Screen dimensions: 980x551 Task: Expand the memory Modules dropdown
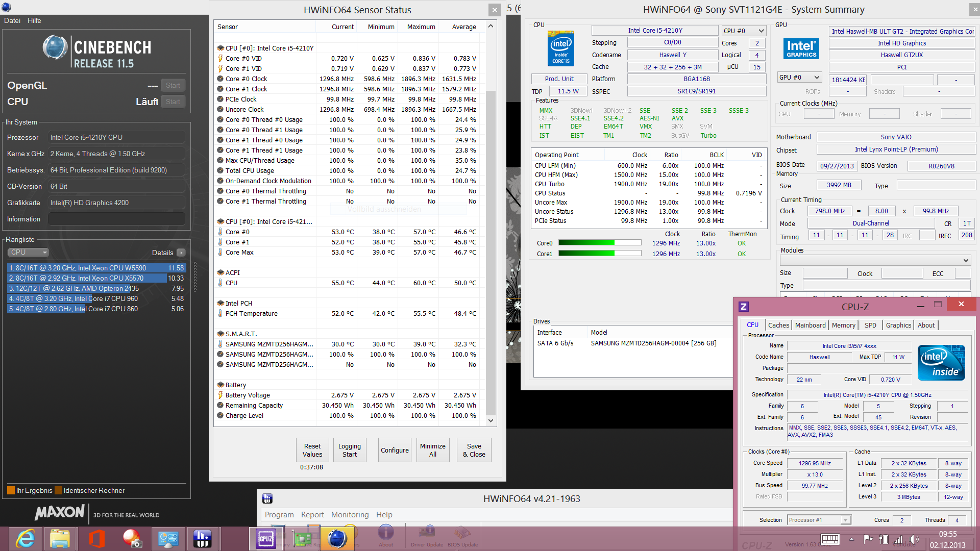(875, 260)
